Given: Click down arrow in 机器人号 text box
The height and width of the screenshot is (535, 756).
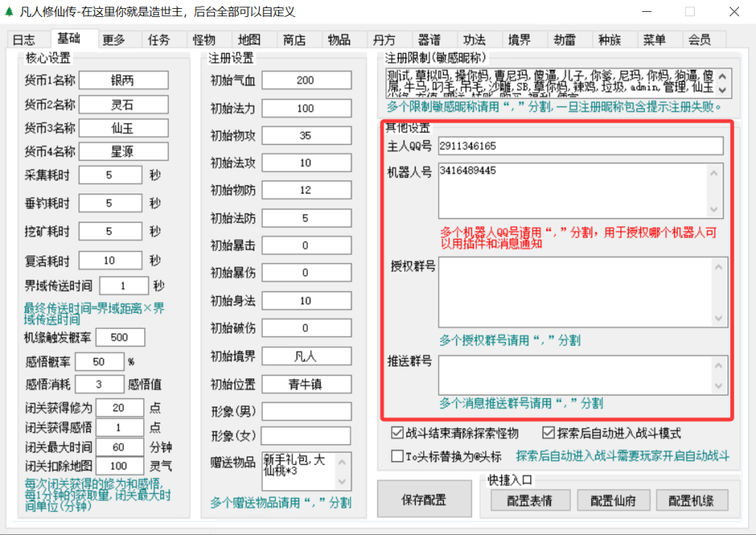Looking at the screenshot, I should click(x=715, y=209).
